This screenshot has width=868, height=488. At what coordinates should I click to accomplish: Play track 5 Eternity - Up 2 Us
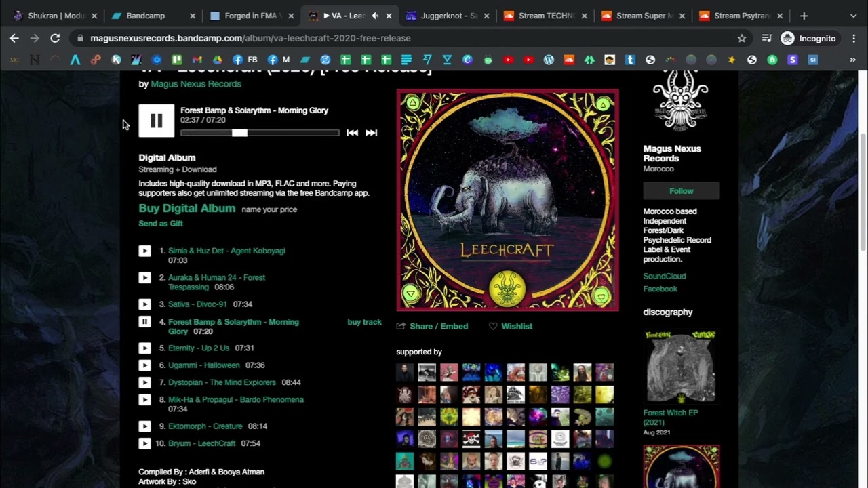pyautogui.click(x=144, y=348)
